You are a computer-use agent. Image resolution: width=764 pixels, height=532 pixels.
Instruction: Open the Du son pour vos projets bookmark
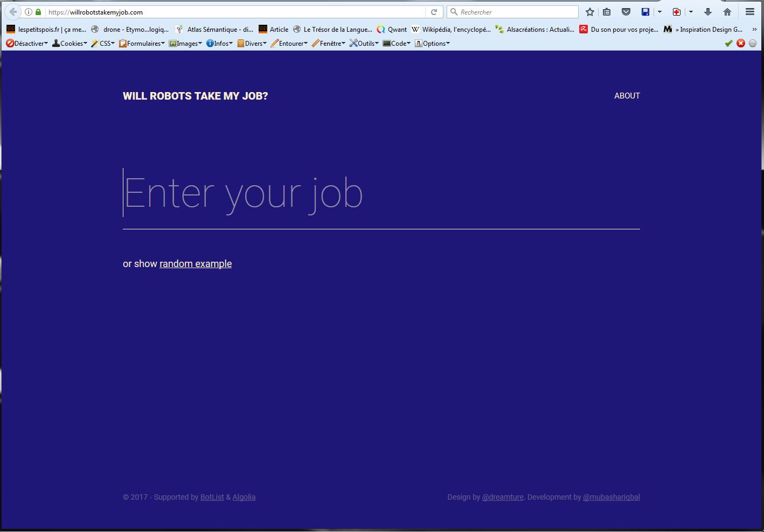pyautogui.click(x=619, y=29)
